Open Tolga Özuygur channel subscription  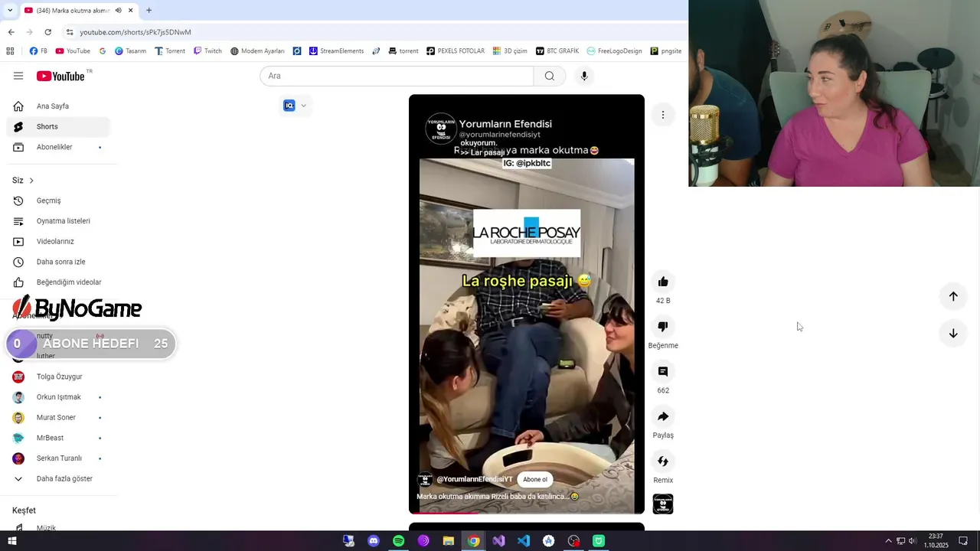tap(58, 377)
